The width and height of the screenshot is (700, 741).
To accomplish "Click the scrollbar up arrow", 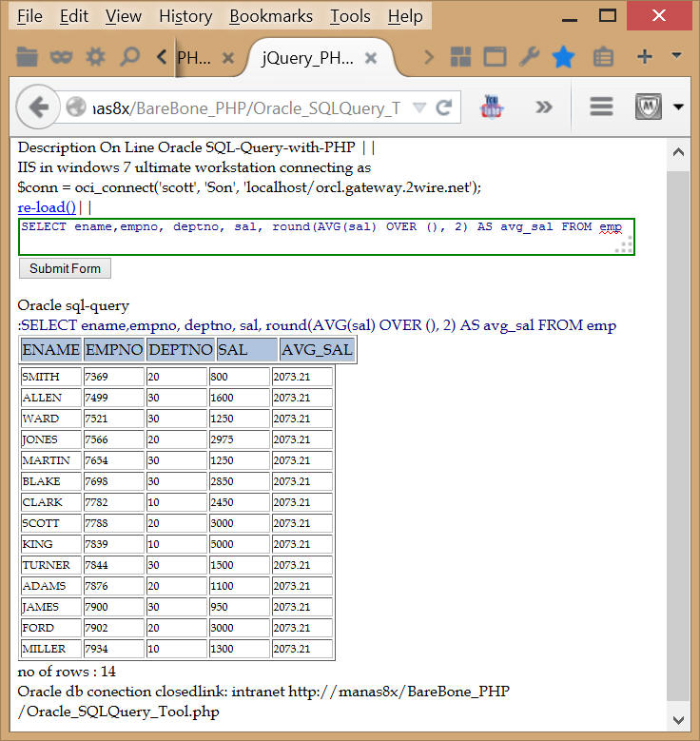I will click(678, 152).
